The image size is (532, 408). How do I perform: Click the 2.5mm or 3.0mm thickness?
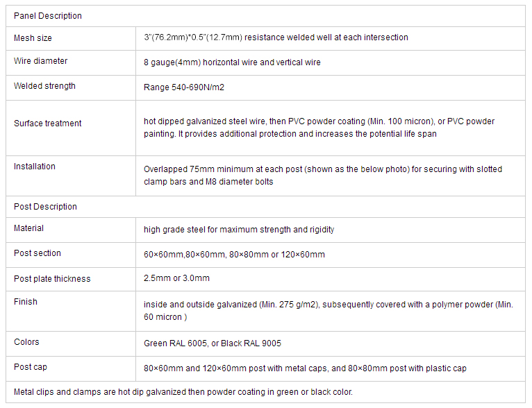(176, 278)
